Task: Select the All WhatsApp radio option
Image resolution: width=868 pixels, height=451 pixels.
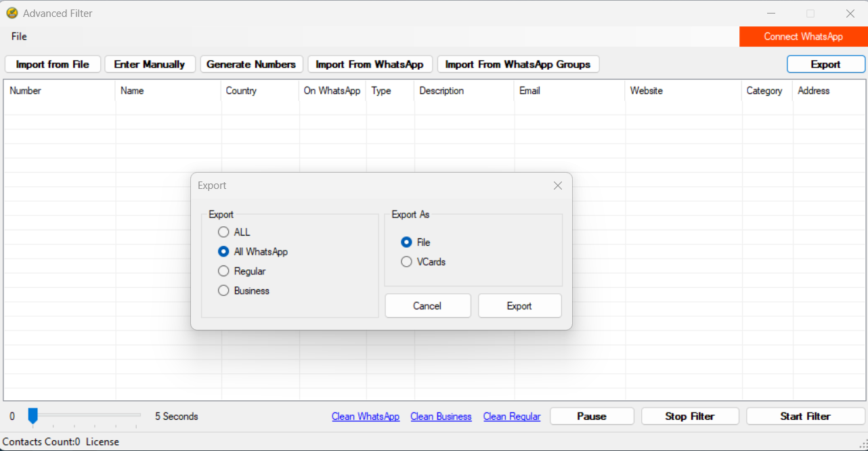Action: pyautogui.click(x=223, y=252)
